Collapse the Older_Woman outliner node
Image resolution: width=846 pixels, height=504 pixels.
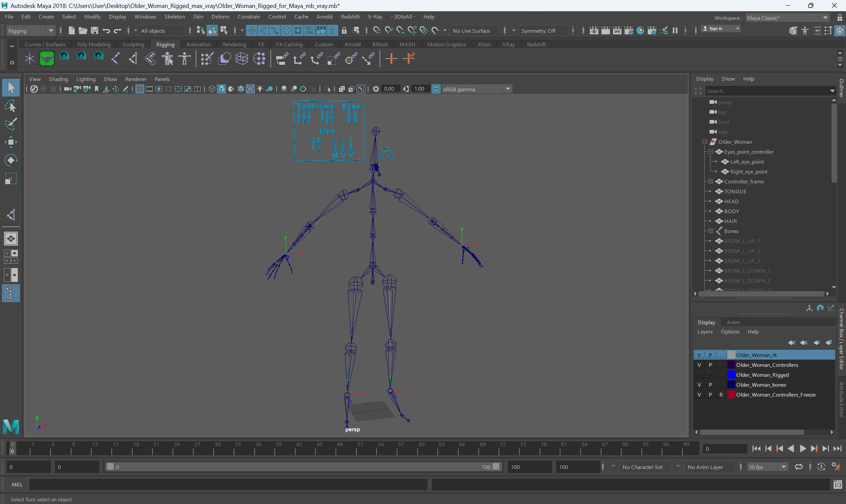[705, 142]
